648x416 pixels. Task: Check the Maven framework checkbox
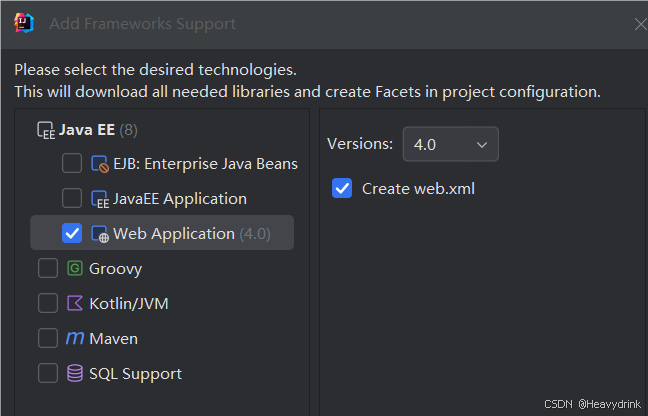[48, 338]
